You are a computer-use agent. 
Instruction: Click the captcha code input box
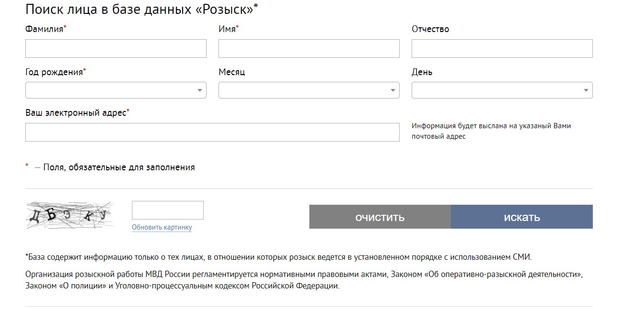(x=168, y=210)
